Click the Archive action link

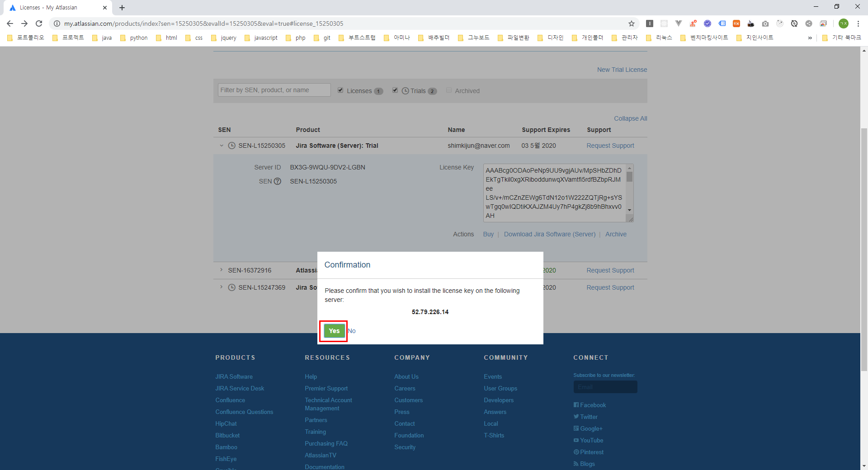tap(616, 234)
